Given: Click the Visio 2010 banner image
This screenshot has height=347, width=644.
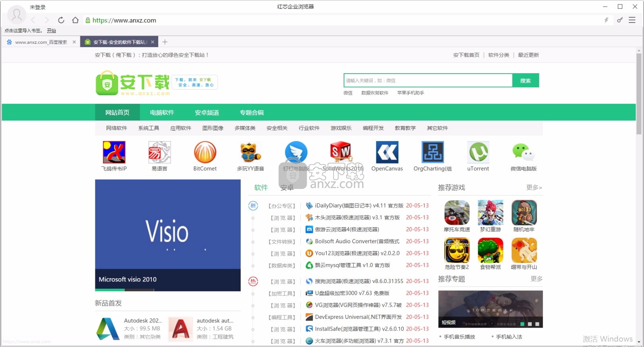Looking at the screenshot, I should tap(168, 235).
